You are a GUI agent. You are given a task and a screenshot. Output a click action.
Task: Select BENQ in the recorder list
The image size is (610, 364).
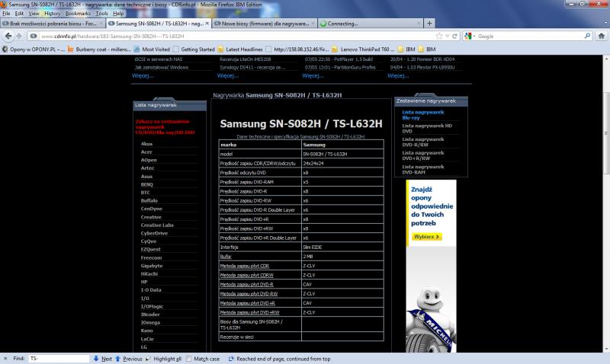click(146, 184)
